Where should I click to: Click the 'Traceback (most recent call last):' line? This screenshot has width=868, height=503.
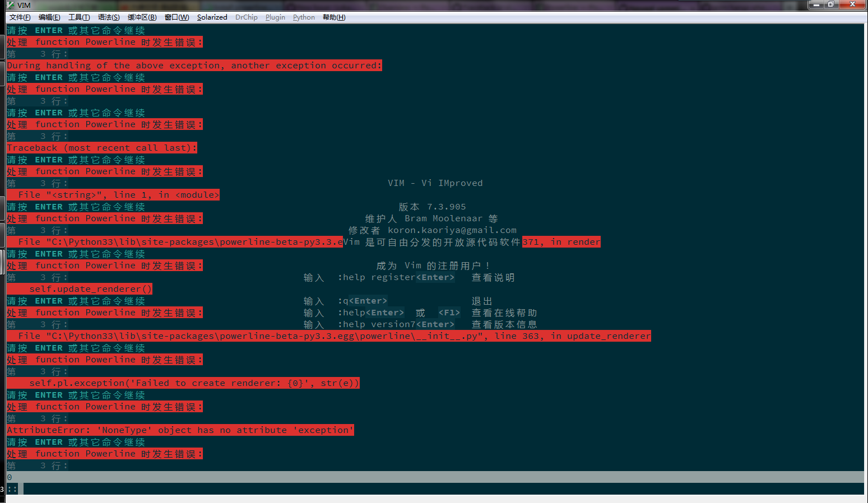pyautogui.click(x=102, y=148)
